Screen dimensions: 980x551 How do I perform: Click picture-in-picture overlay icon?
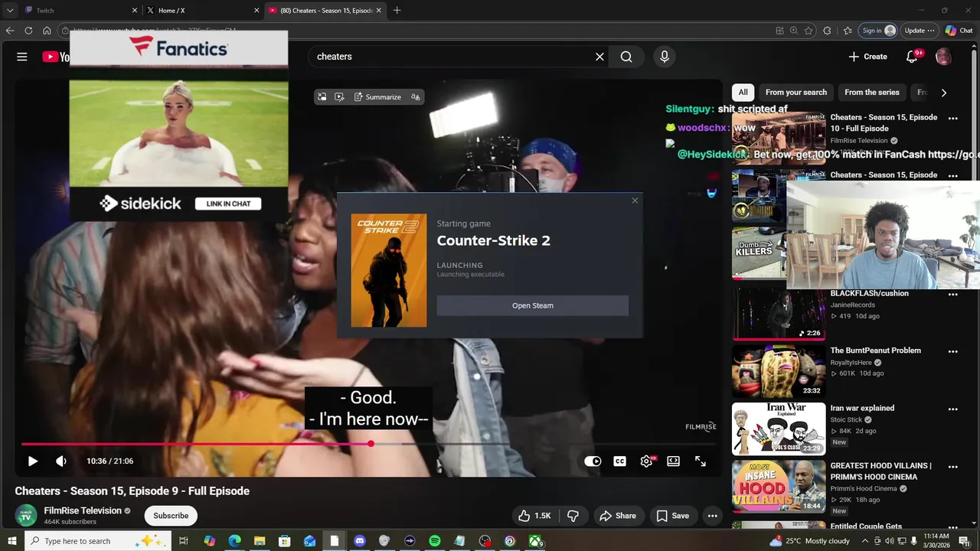tap(322, 97)
